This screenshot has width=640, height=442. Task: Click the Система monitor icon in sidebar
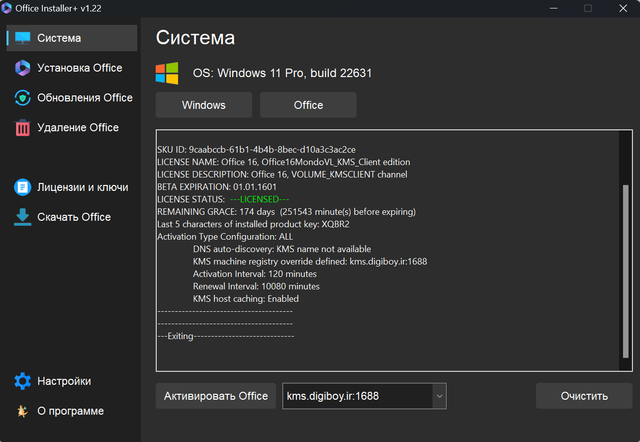point(22,38)
